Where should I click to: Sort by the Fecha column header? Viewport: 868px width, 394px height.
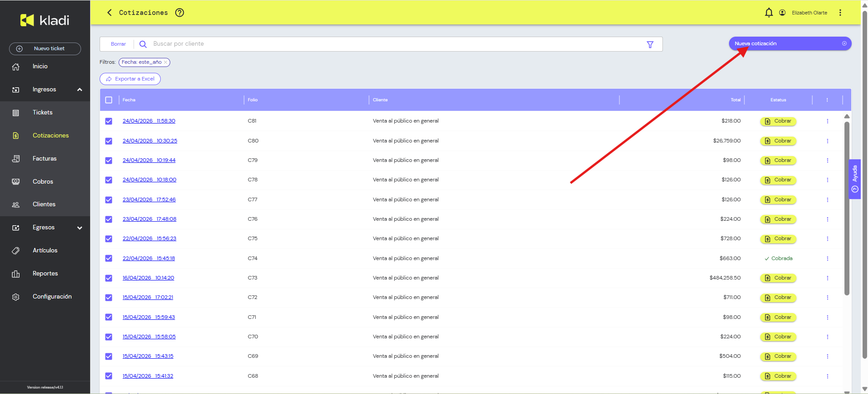pos(129,100)
